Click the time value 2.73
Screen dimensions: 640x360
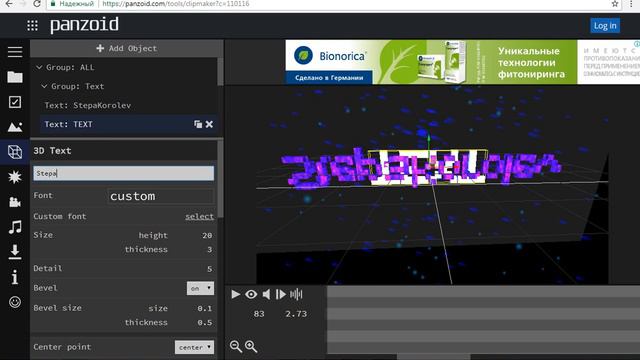pyautogui.click(x=296, y=314)
